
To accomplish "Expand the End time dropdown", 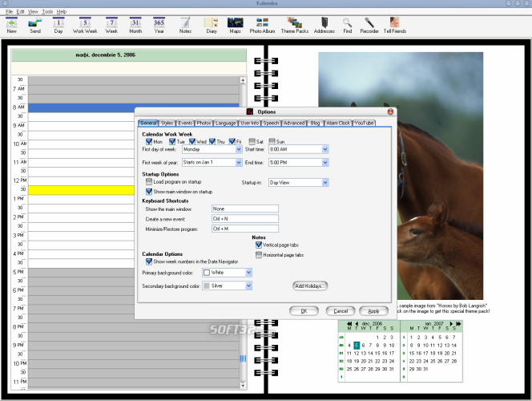I will pyautogui.click(x=324, y=162).
